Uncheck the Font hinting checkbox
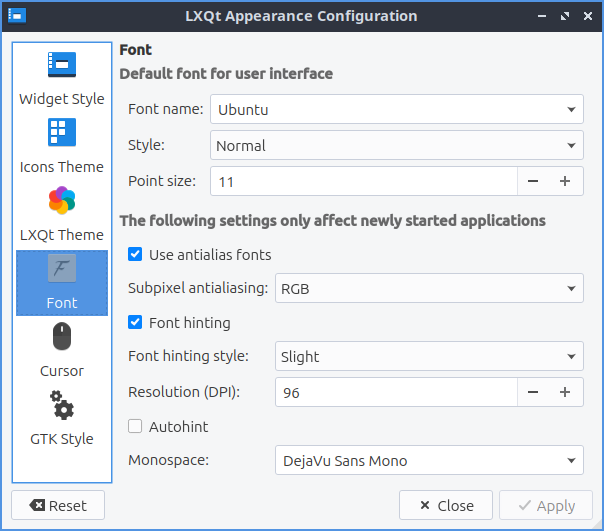The height and width of the screenshot is (531, 604). pyautogui.click(x=136, y=323)
